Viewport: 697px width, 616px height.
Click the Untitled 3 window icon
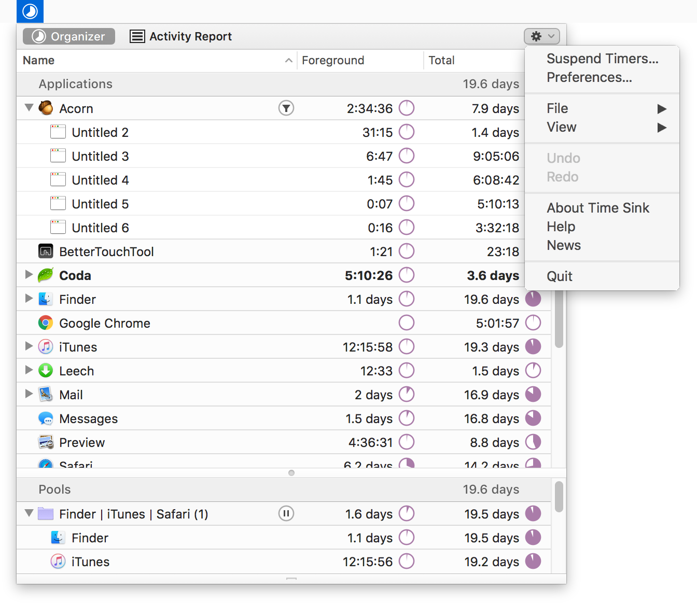58,156
